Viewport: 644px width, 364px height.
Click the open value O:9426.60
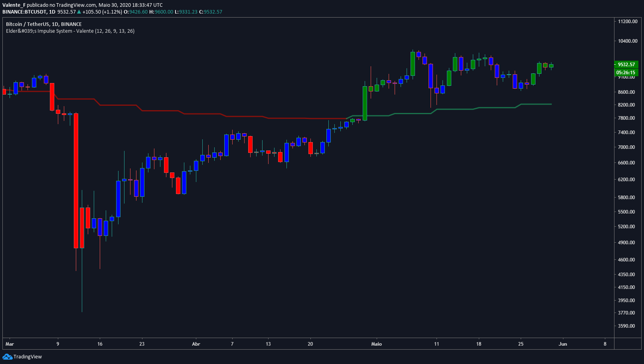[x=136, y=12]
